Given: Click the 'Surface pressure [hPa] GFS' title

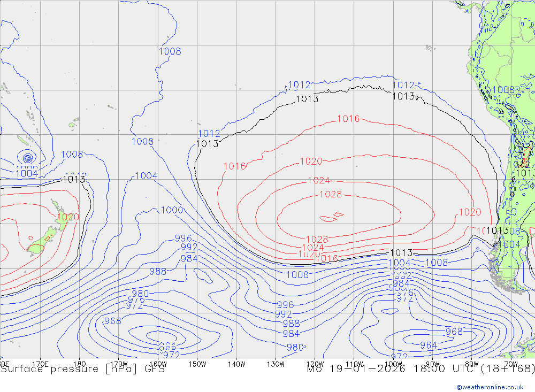Looking at the screenshot, I should coord(82,369).
